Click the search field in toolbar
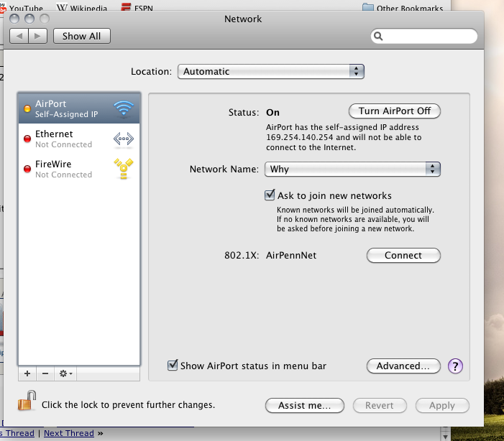This screenshot has height=441, width=504. pos(424,36)
